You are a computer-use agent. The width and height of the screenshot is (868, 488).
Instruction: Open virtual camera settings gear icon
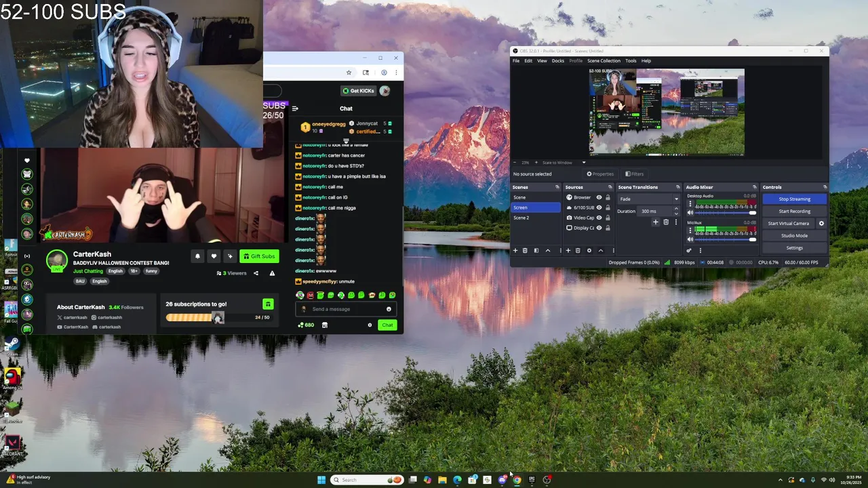pos(821,223)
